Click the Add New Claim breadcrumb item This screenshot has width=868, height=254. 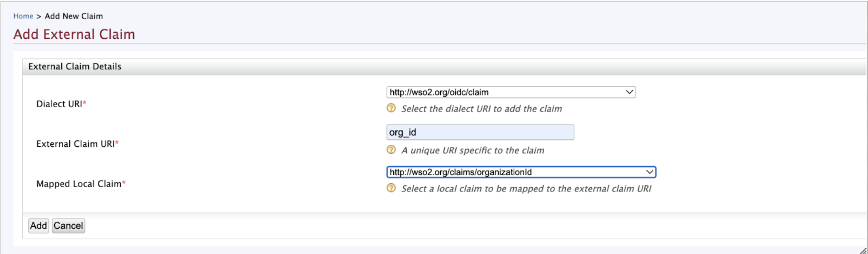click(74, 16)
